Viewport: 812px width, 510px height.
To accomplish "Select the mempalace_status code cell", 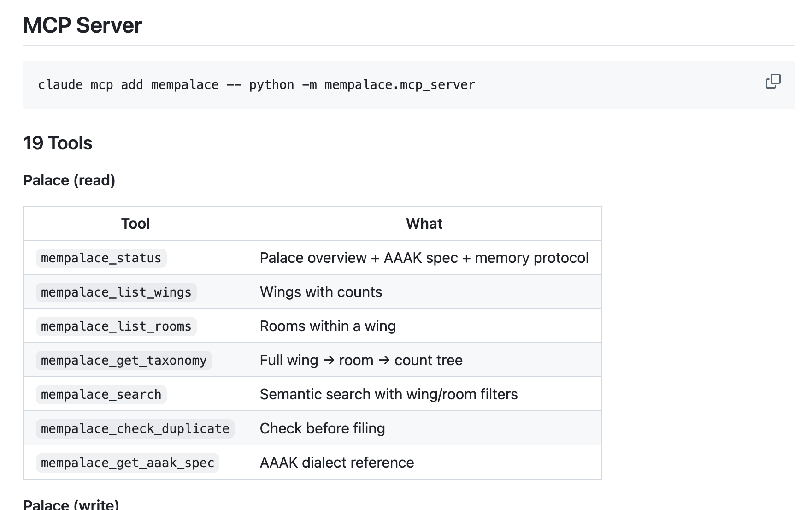I will (101, 258).
